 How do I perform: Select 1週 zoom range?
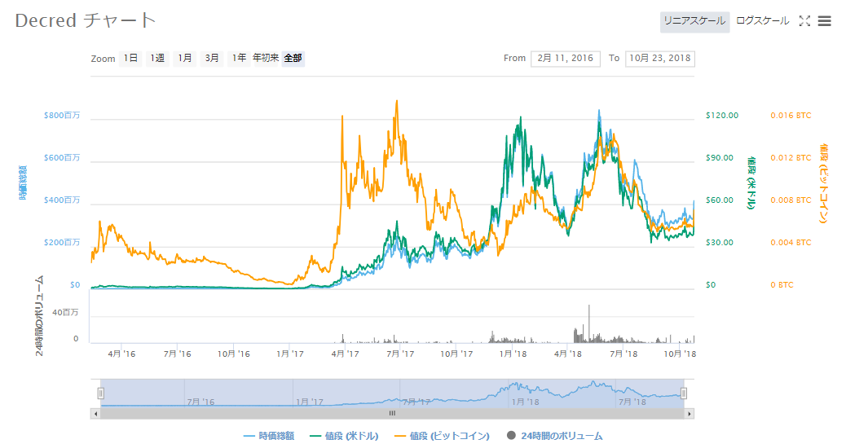click(x=157, y=58)
